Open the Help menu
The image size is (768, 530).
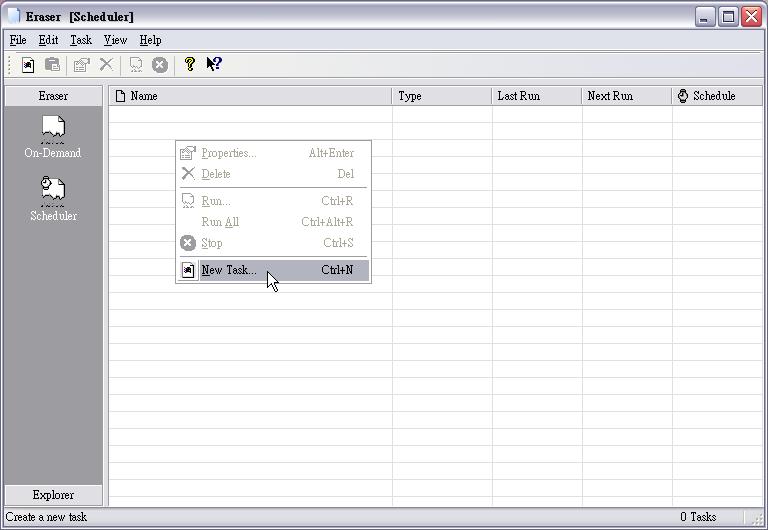point(150,40)
